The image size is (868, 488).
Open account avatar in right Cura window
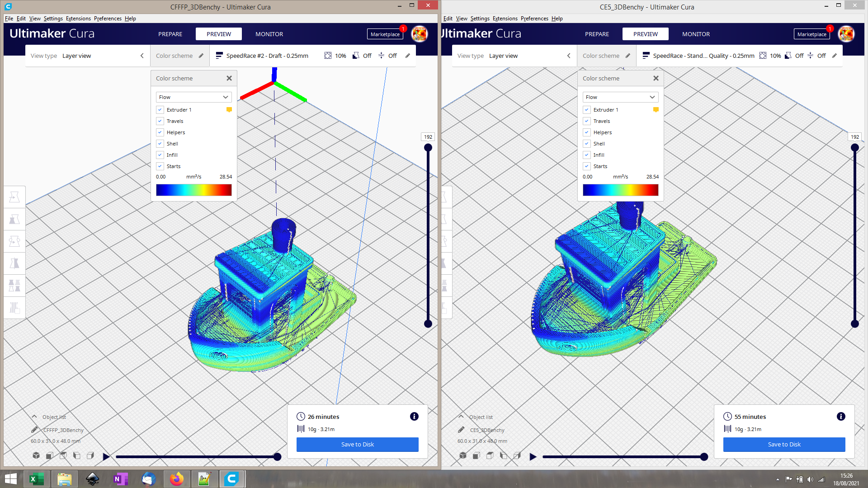click(x=846, y=34)
